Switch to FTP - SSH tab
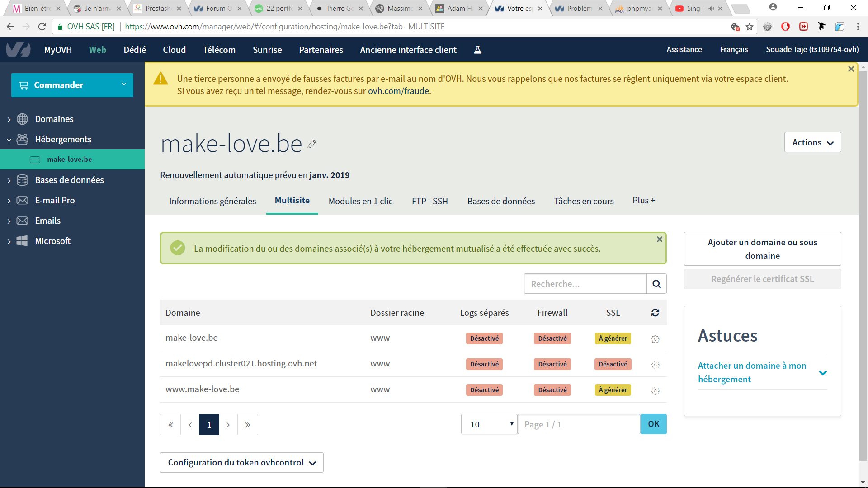Image resolution: width=868 pixels, height=488 pixels. coord(429,201)
